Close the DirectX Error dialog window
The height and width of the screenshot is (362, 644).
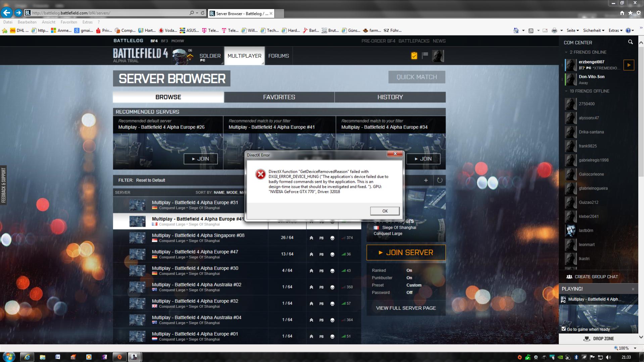click(x=395, y=154)
